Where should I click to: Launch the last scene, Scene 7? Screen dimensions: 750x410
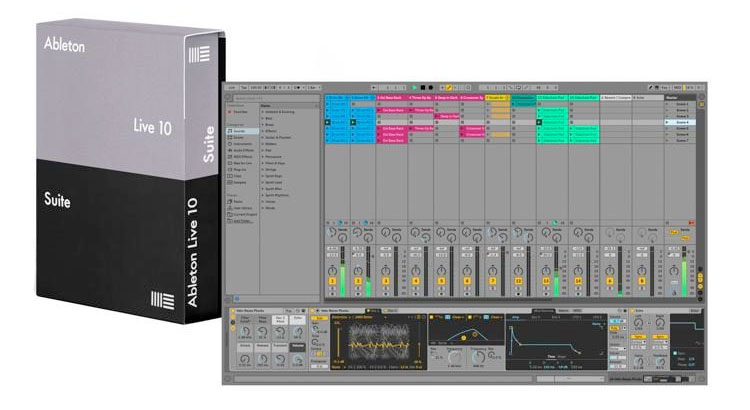pos(669,141)
